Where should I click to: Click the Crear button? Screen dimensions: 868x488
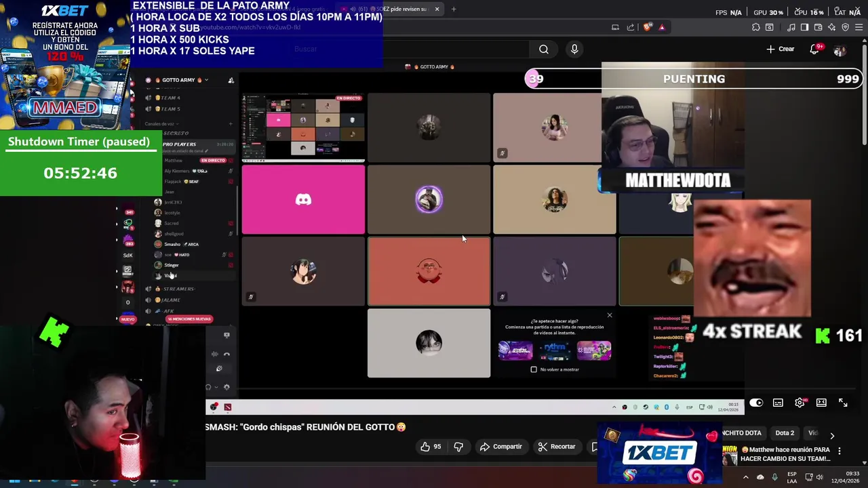coord(781,49)
